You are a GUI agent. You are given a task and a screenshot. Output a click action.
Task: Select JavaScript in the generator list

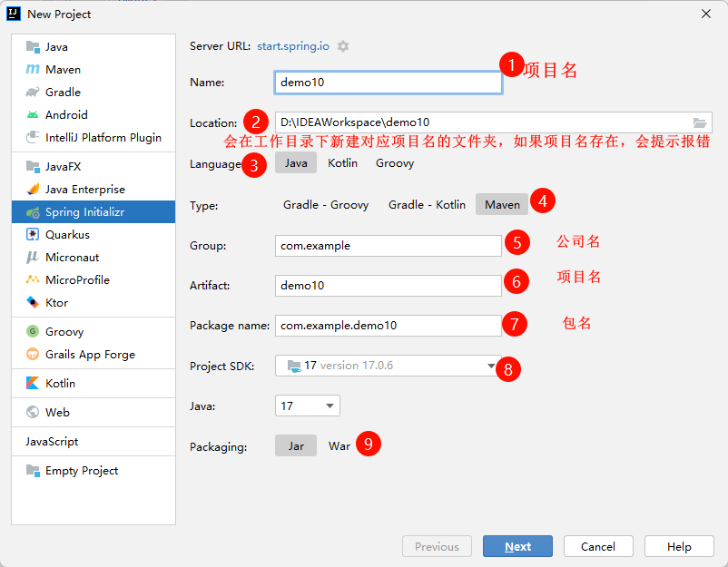(52, 441)
